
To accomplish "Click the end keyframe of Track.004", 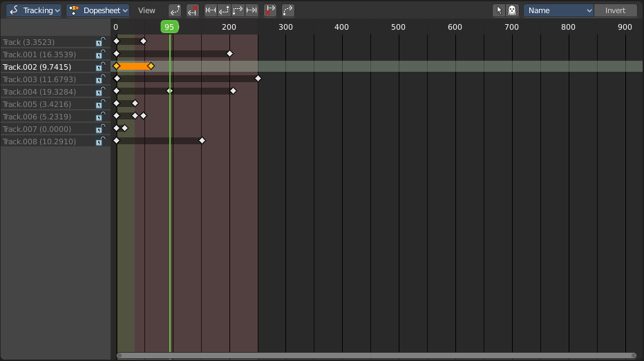I will point(234,90).
